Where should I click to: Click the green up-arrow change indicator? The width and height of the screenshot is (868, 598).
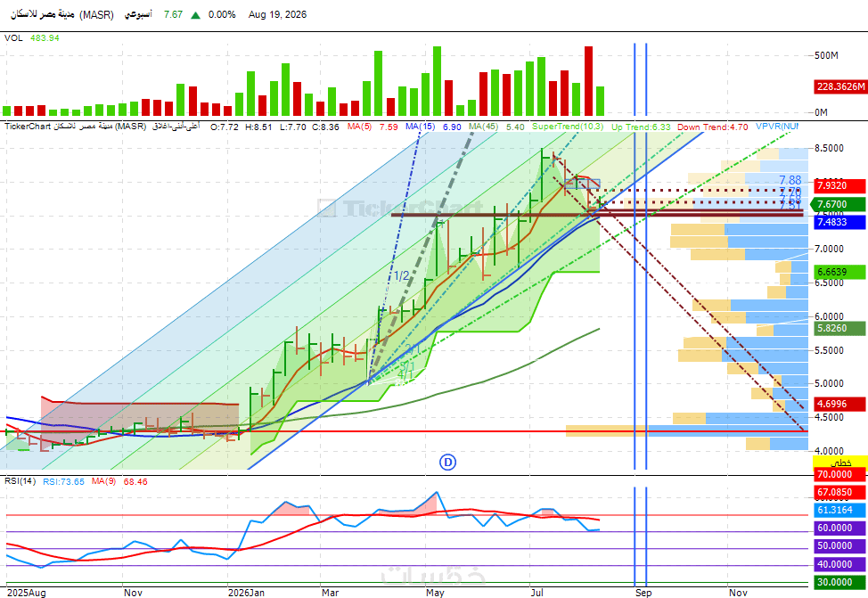(195, 15)
